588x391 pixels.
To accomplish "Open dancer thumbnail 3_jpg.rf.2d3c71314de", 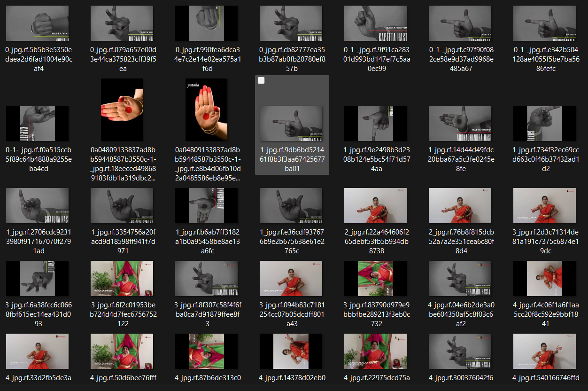I will point(544,206).
